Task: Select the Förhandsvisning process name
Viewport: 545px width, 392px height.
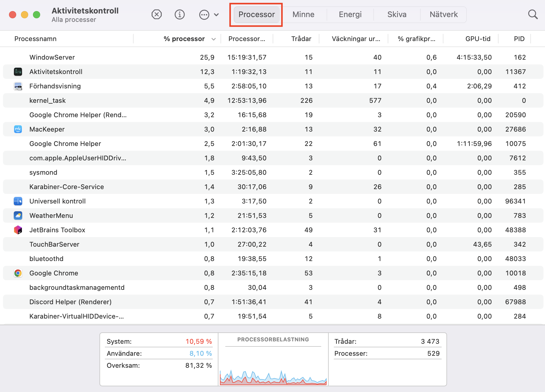Action: 55,86
